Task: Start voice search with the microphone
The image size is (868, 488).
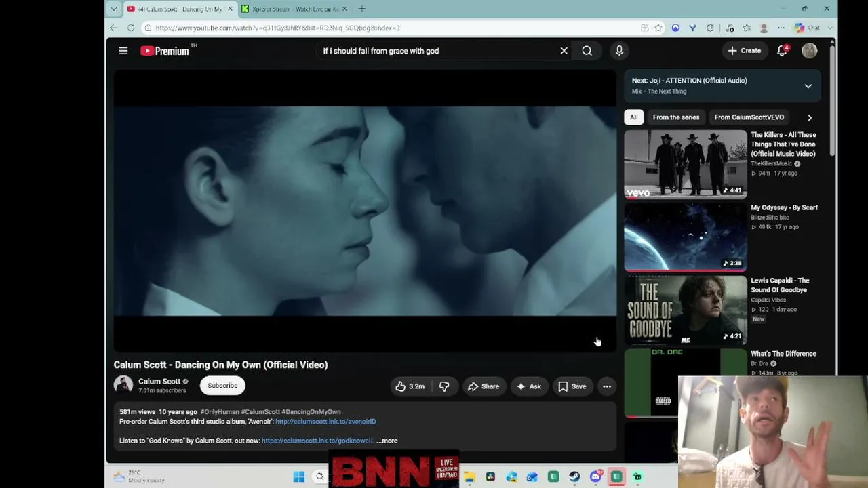Action: pyautogui.click(x=619, y=51)
